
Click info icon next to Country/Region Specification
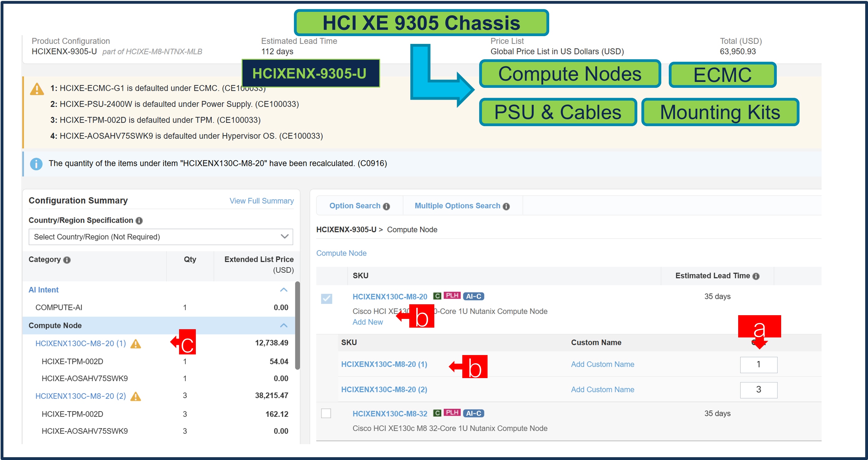click(x=139, y=221)
